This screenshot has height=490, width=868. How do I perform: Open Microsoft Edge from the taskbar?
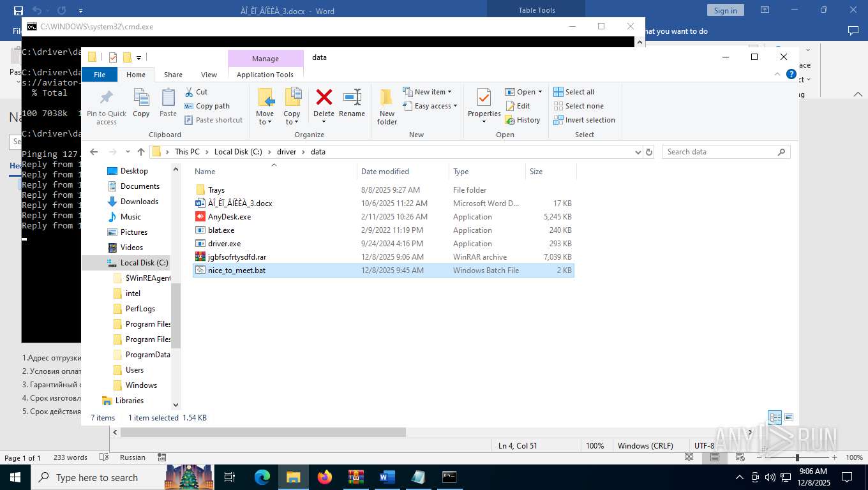tap(262, 477)
